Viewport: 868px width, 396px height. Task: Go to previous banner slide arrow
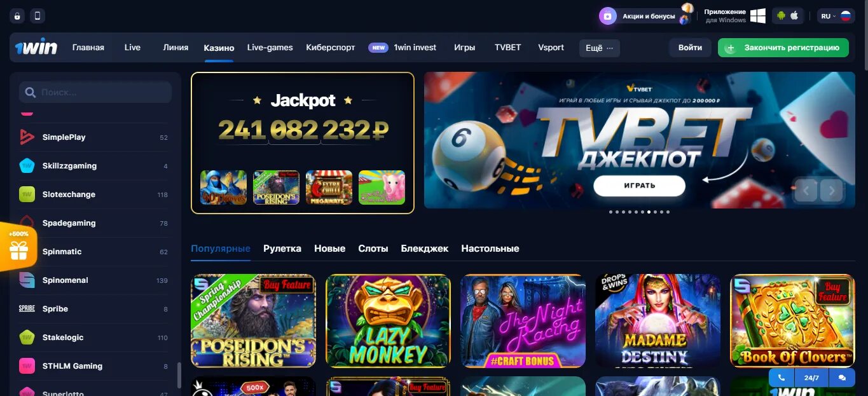point(806,190)
